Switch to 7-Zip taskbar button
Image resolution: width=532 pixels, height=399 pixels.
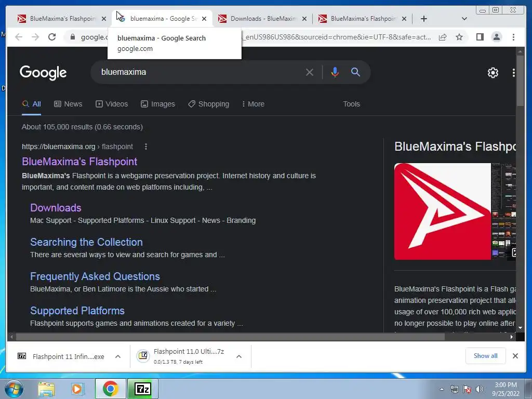(x=143, y=389)
